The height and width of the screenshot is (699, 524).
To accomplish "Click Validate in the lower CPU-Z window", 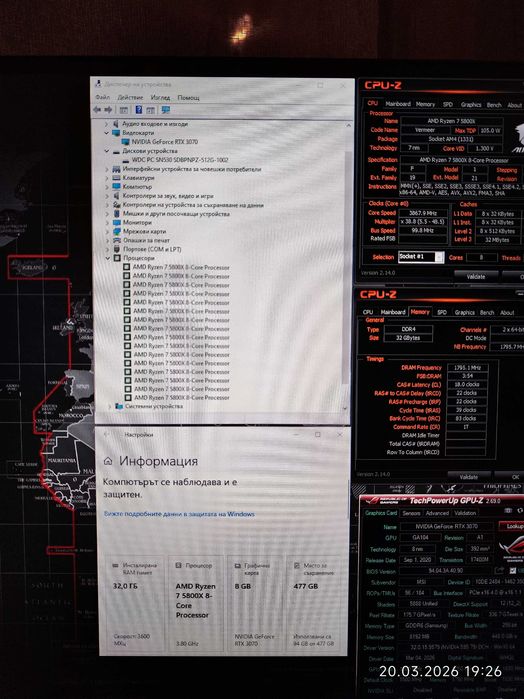I will click(x=469, y=477).
